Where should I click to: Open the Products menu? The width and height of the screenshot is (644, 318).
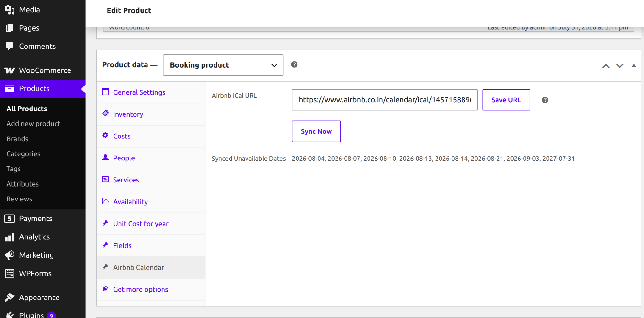43,89
